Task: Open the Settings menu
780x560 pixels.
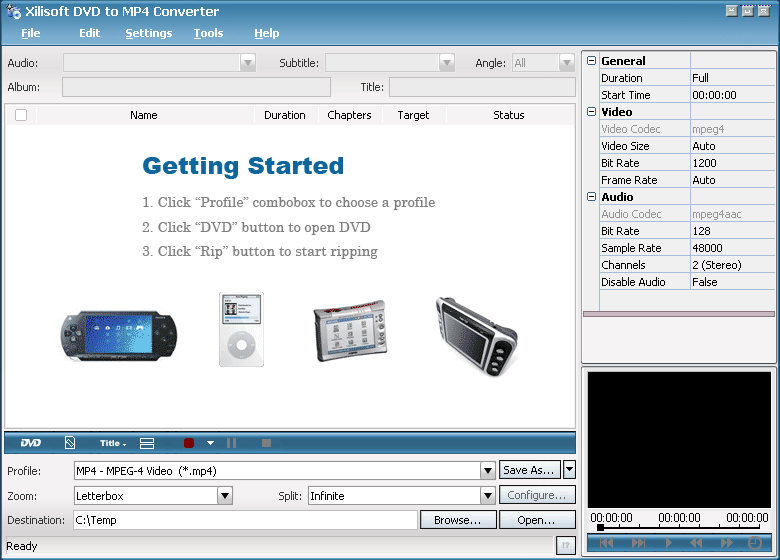Action: click(149, 33)
